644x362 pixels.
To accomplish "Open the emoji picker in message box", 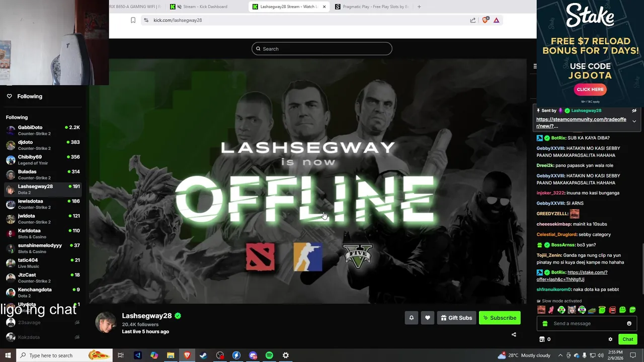I will tap(629, 323).
